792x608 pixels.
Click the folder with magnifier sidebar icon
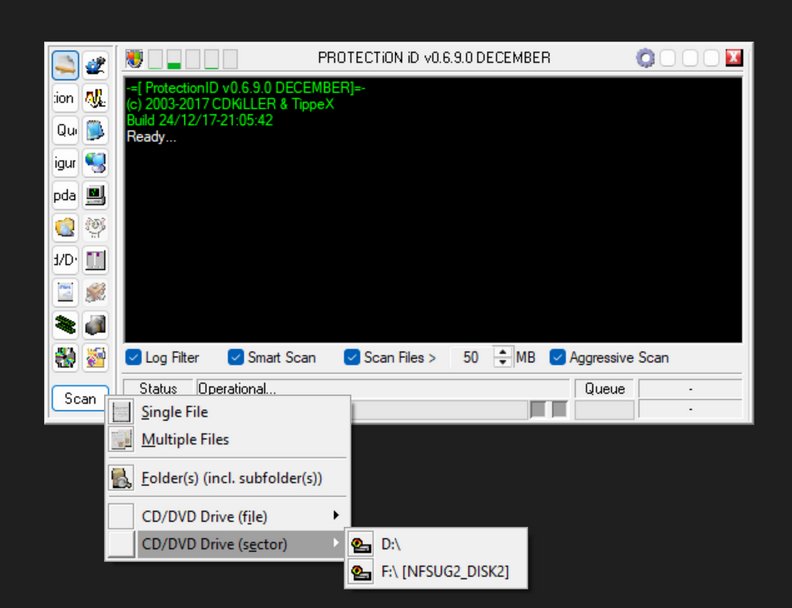tap(65, 227)
